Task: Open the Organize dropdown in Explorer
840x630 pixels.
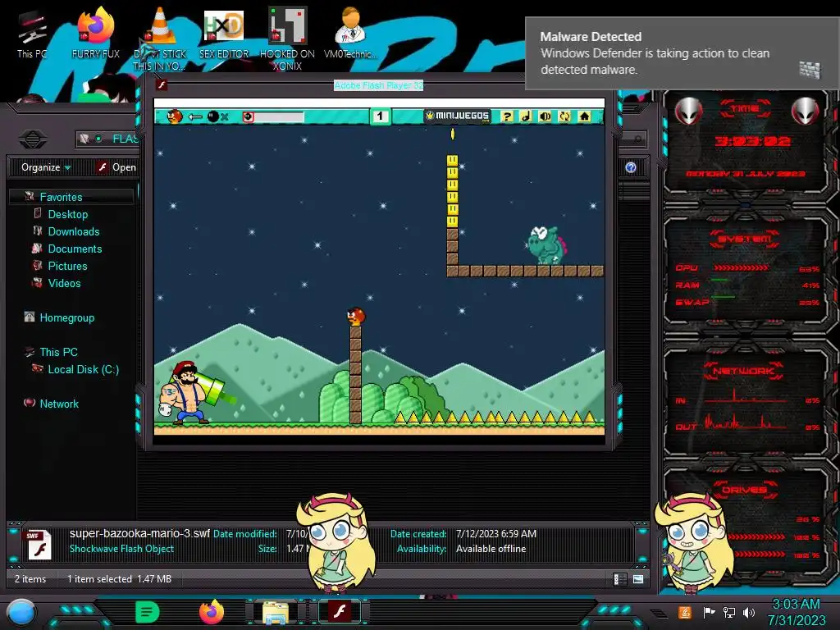Action: [x=46, y=167]
